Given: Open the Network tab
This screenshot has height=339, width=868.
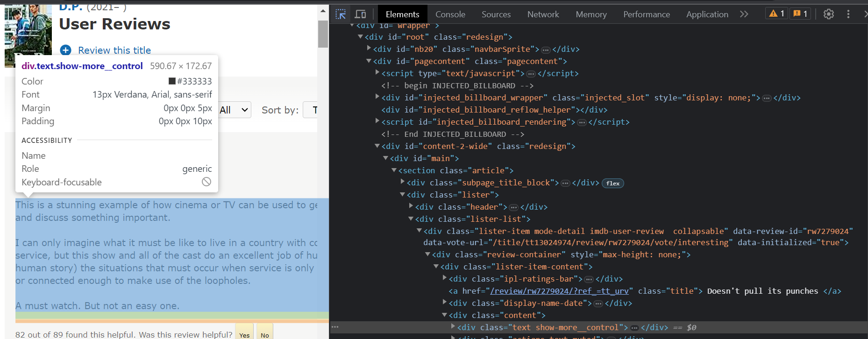Looking at the screenshot, I should pos(543,14).
